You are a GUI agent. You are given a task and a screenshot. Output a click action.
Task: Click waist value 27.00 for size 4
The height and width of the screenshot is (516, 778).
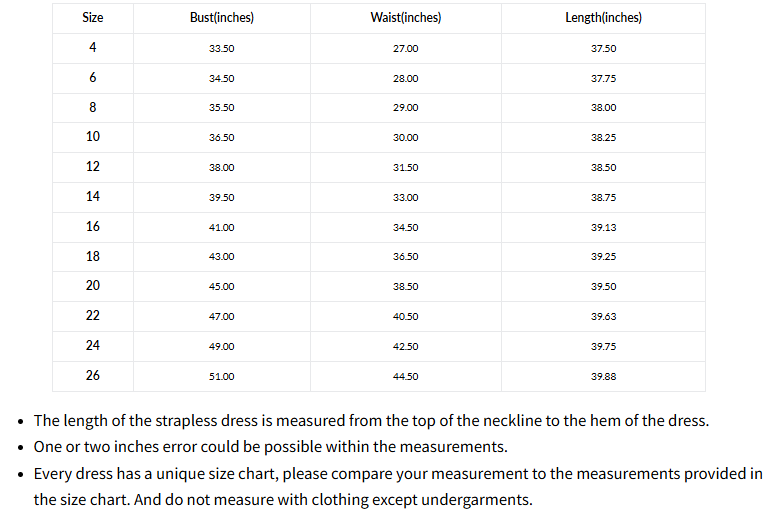(405, 48)
